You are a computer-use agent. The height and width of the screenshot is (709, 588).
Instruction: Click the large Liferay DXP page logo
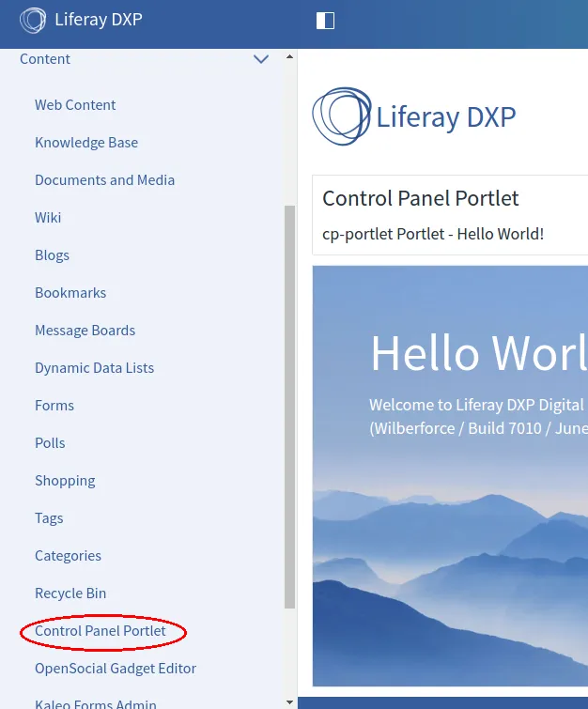414,116
